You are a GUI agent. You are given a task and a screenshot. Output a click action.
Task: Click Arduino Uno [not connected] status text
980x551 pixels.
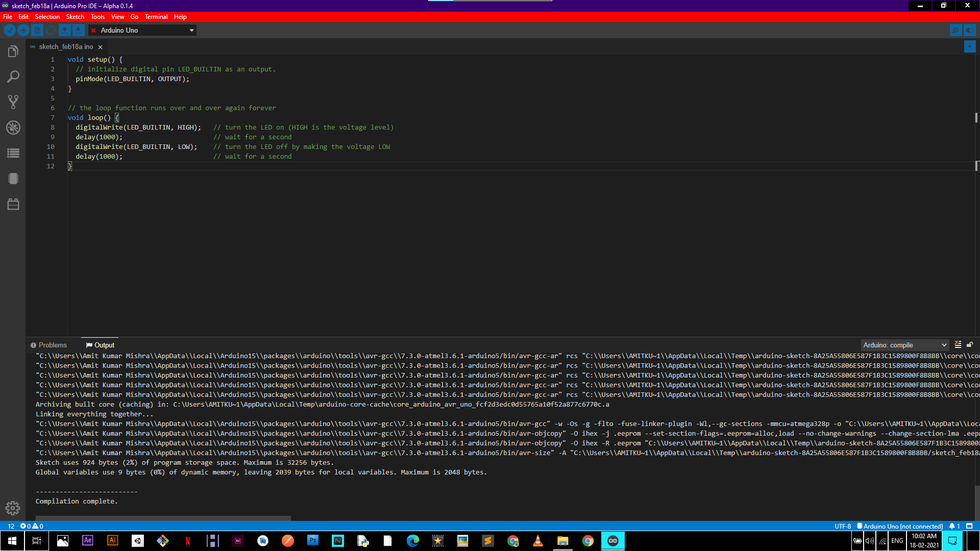click(x=902, y=526)
